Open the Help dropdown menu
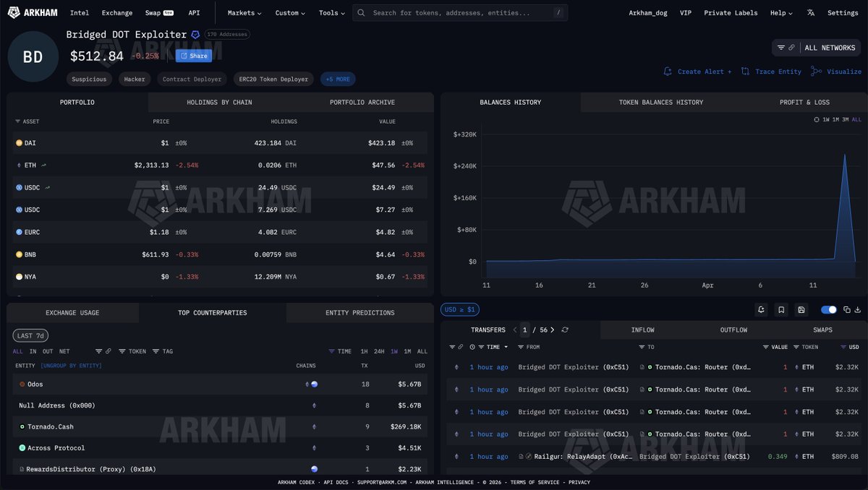The image size is (868, 490). point(781,13)
